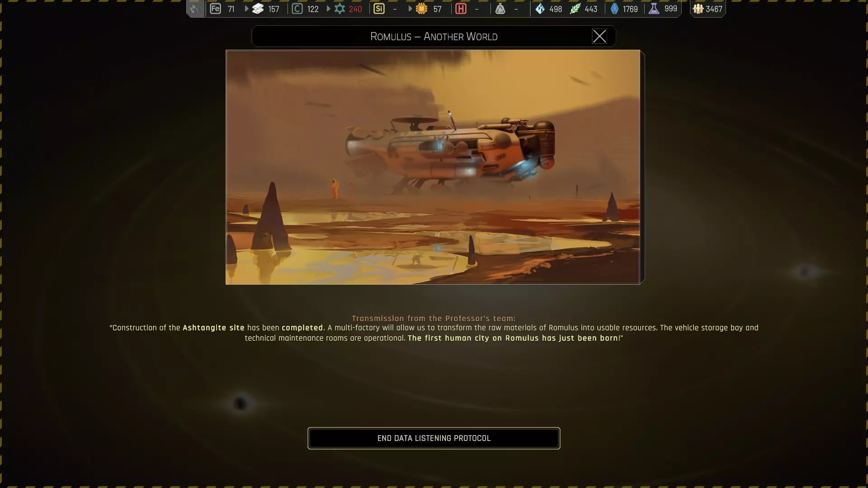Click the population people icon
This screenshot has width=868, height=488.
[x=698, y=9]
